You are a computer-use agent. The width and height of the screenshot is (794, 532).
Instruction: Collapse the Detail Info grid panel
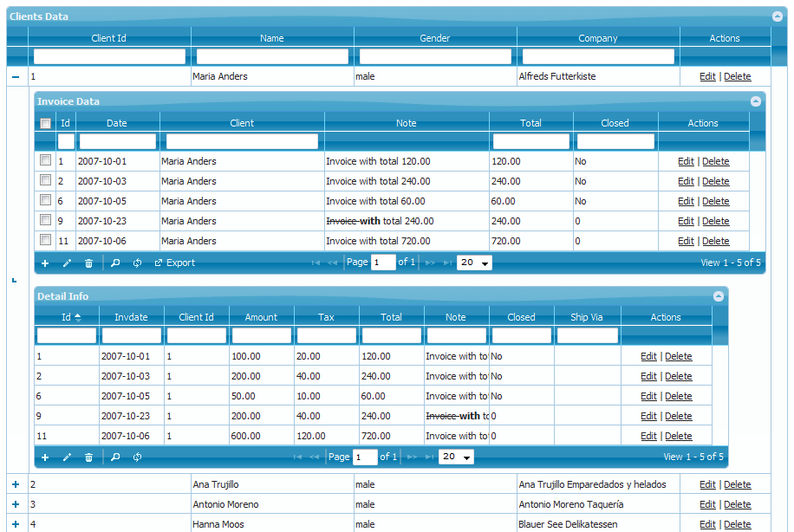[718, 296]
